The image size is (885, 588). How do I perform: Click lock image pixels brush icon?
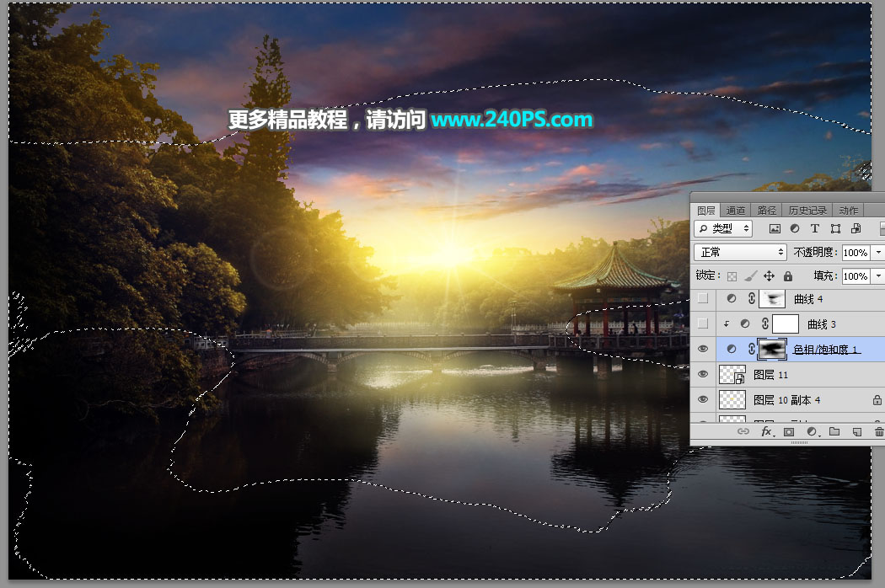tap(750, 276)
